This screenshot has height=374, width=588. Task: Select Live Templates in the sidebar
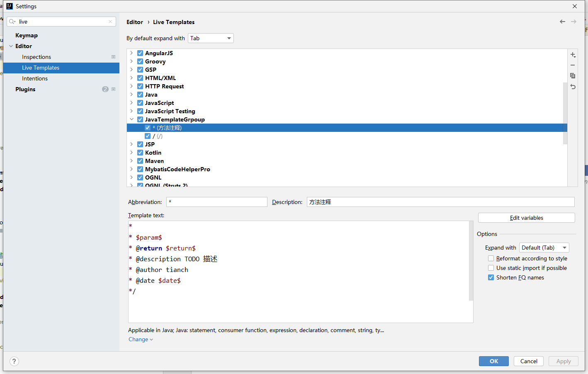click(x=61, y=68)
